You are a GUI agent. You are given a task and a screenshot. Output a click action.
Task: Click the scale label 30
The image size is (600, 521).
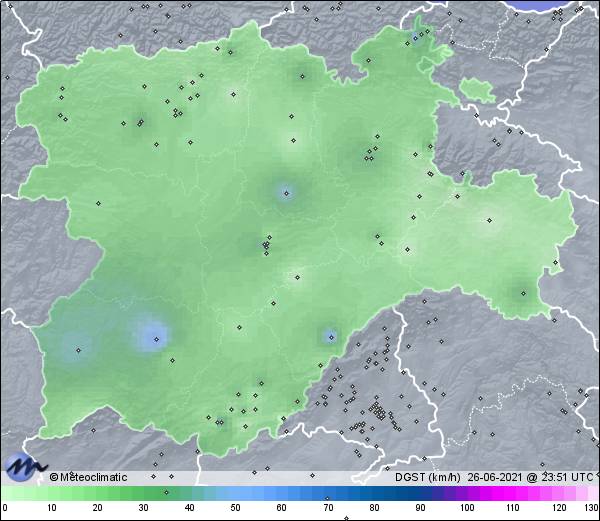[143, 508]
